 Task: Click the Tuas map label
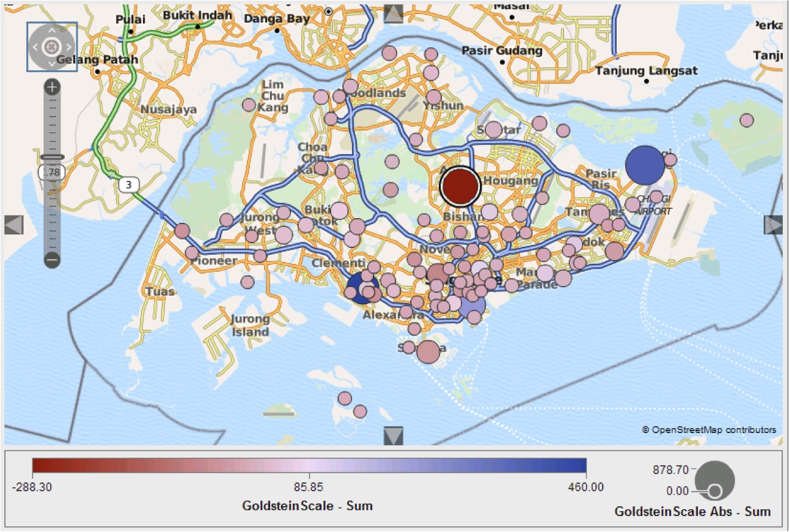(x=160, y=291)
